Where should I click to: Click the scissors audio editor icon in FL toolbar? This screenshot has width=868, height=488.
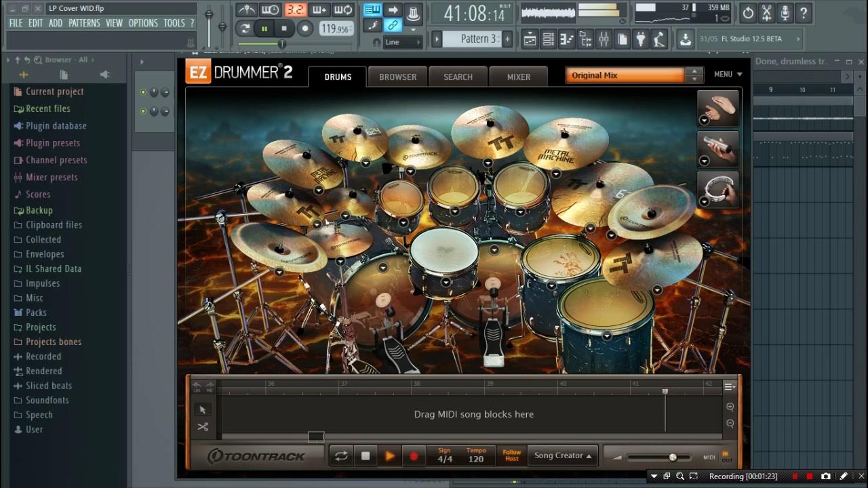(x=767, y=12)
